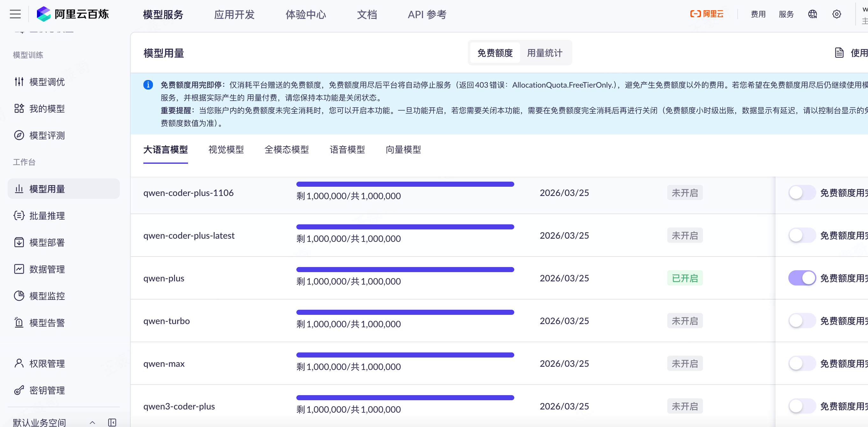
Task: Open 批量推理 in the sidebar
Action: 47,216
